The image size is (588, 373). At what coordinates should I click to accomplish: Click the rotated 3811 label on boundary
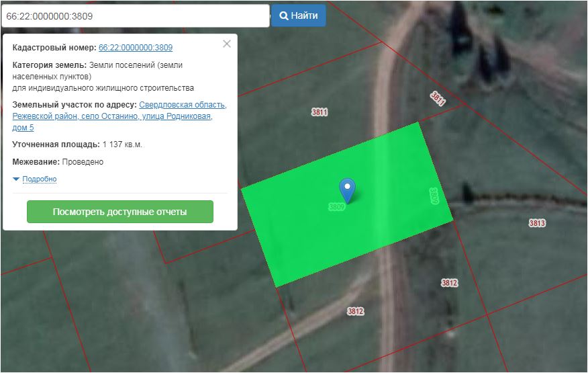(438, 99)
